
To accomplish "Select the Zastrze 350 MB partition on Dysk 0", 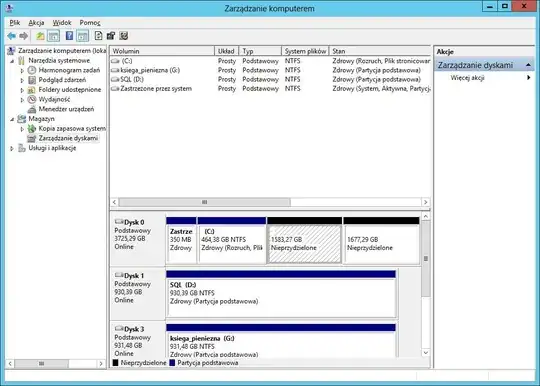I will click(x=181, y=240).
